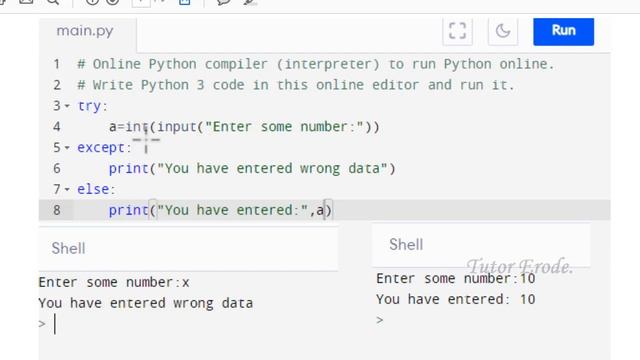Run the Python program

click(563, 31)
